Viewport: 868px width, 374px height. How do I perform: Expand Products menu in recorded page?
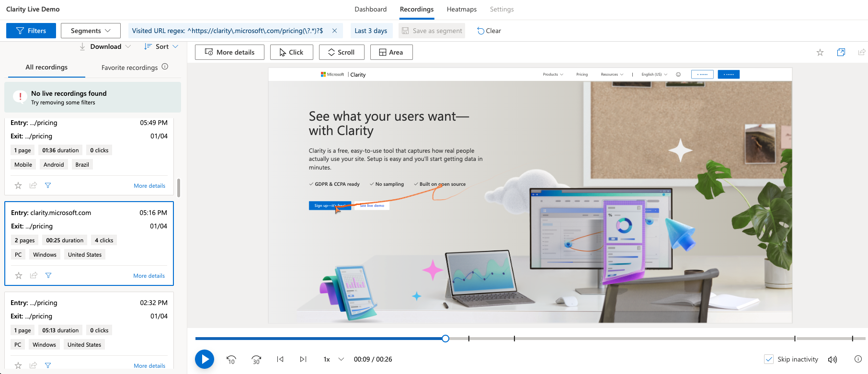click(553, 74)
